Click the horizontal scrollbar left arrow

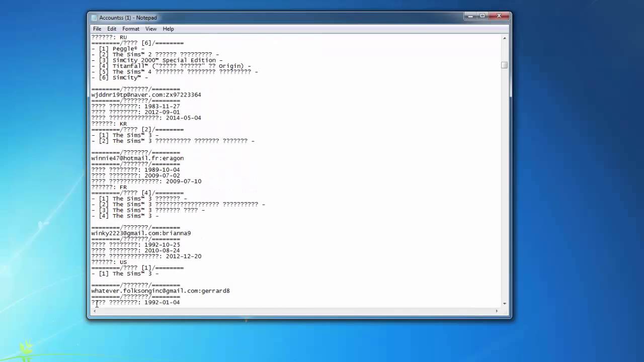(x=94, y=311)
